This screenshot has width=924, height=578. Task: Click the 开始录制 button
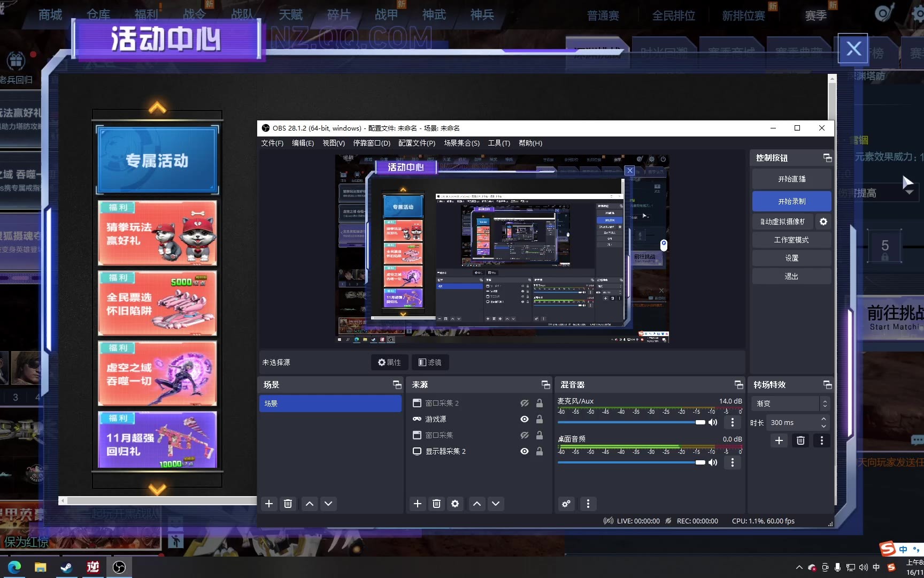(x=791, y=201)
